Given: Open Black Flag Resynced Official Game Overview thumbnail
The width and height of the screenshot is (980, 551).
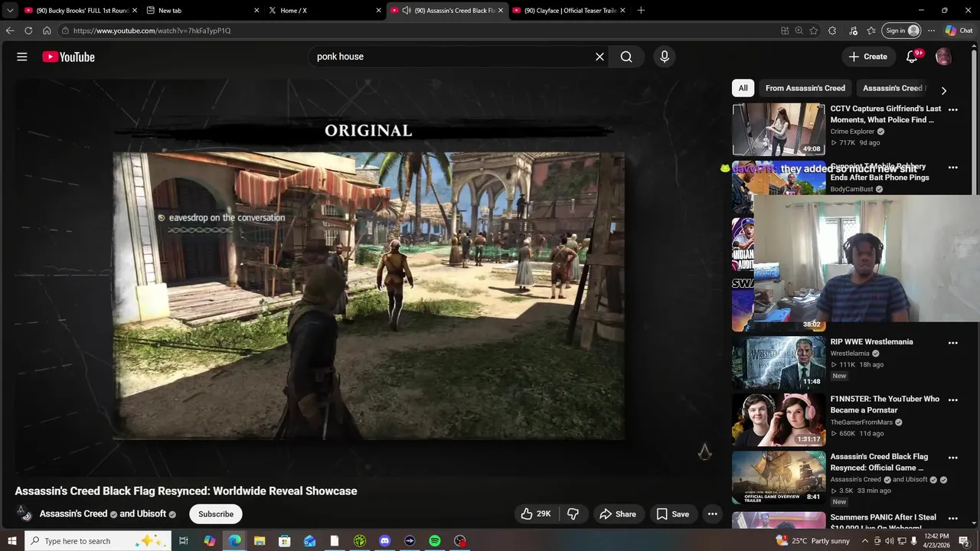Looking at the screenshot, I should click(x=779, y=478).
